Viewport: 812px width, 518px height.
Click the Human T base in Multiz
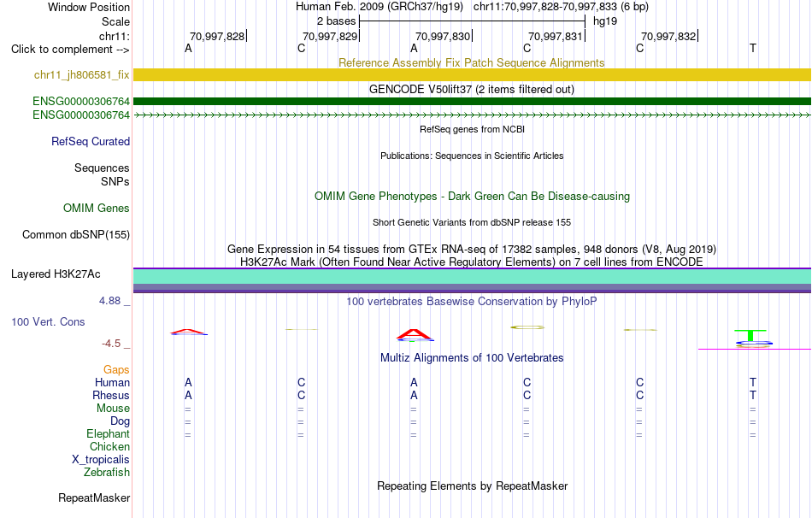tap(753, 382)
